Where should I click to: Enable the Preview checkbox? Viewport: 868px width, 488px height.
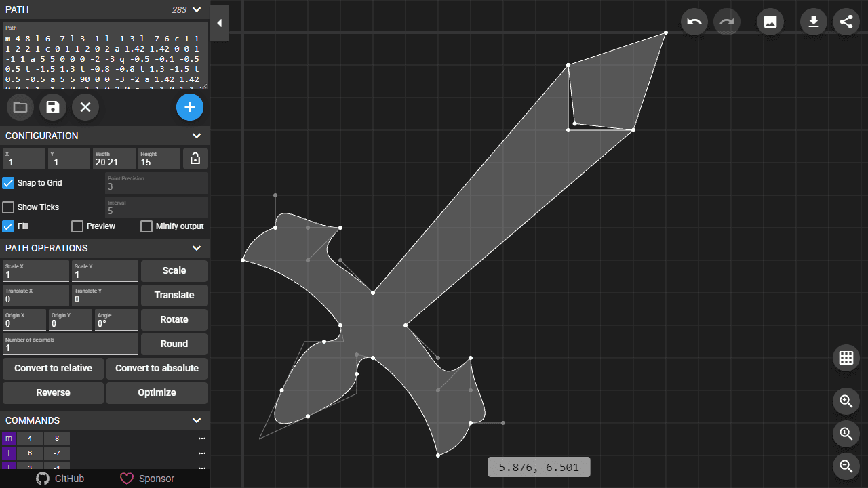(77, 226)
